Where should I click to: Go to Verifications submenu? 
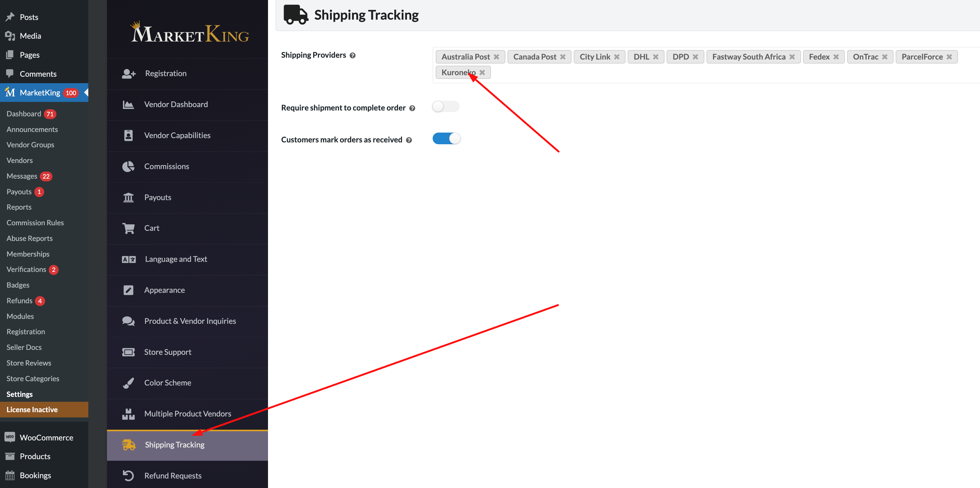tap(26, 269)
